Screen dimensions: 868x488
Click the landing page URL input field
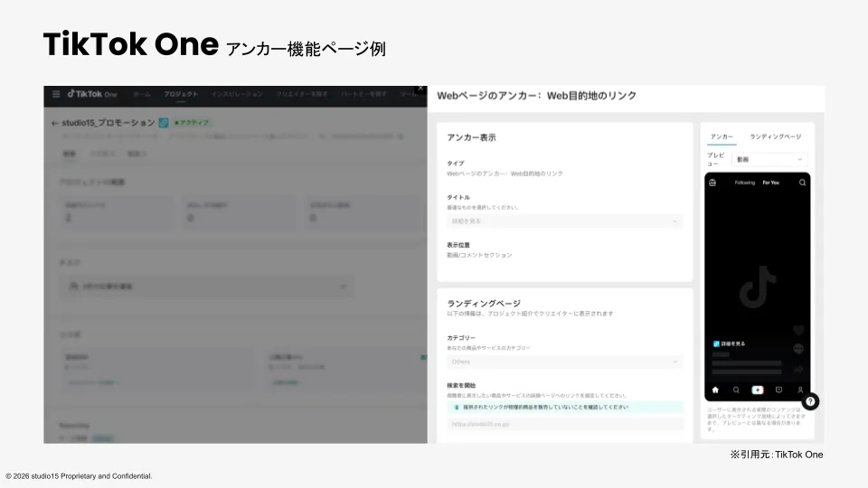coord(565,424)
